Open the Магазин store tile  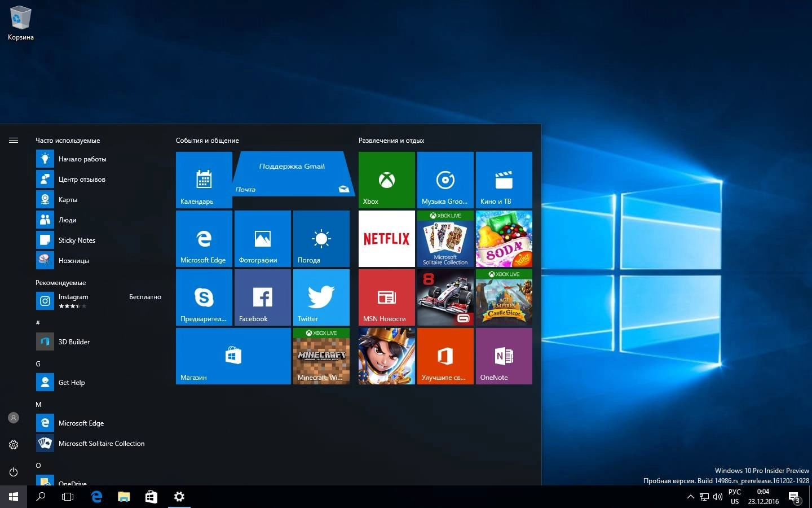click(x=233, y=356)
